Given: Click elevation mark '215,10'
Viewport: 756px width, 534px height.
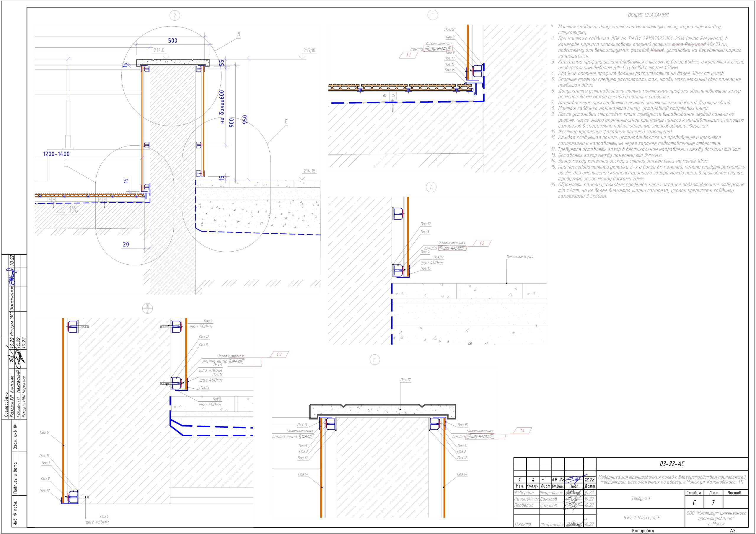Looking at the screenshot, I should (309, 51).
